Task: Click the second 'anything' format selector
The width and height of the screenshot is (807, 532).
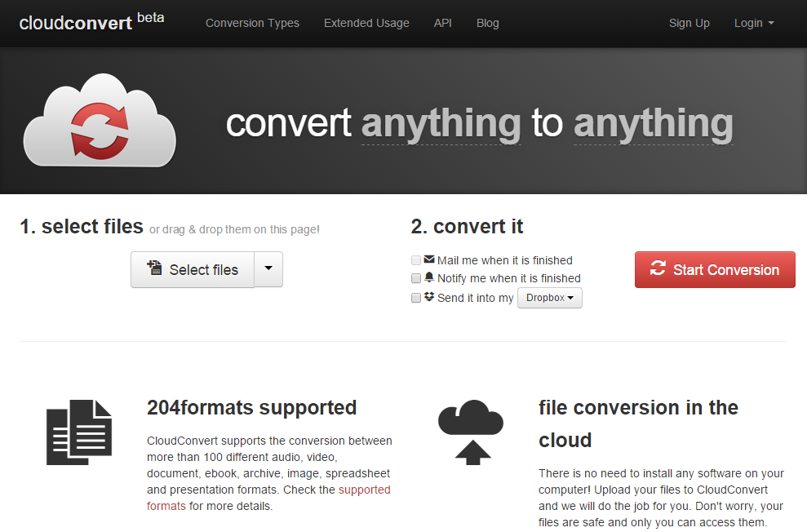Action: [653, 123]
